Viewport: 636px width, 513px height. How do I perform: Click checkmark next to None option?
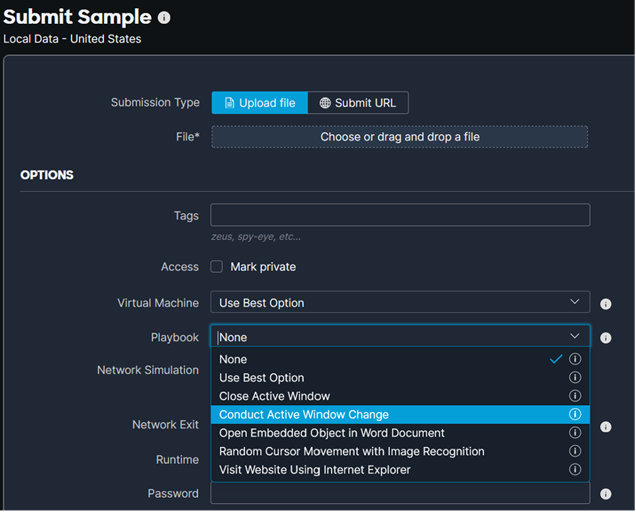click(x=556, y=359)
